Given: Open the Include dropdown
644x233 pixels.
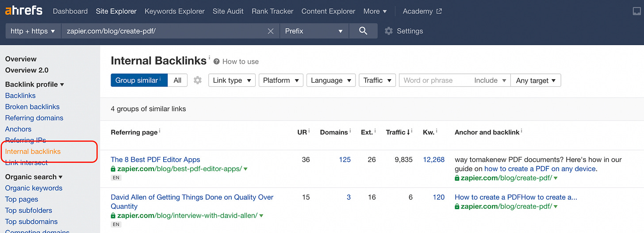Looking at the screenshot, I should pyautogui.click(x=490, y=80).
